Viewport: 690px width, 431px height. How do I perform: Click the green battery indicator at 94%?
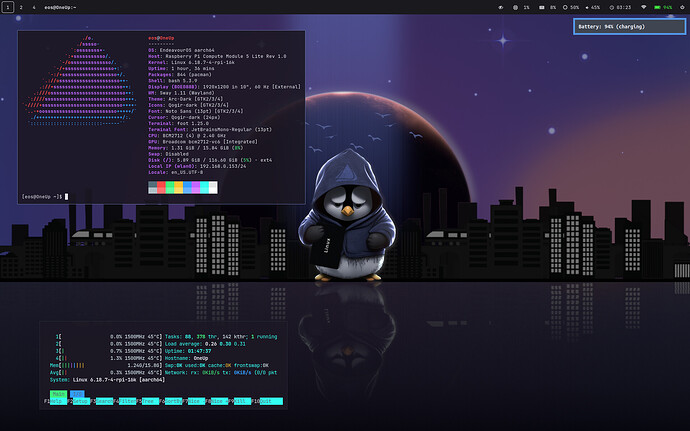pyautogui.click(x=663, y=7)
